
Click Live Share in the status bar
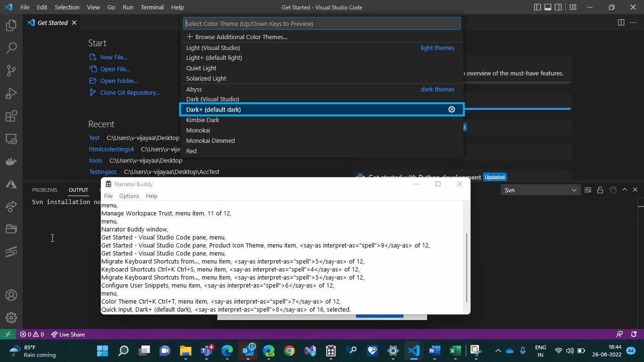coord(68,334)
